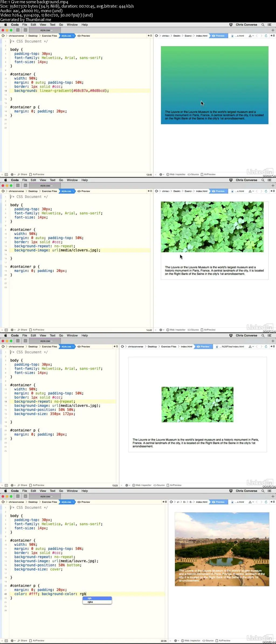Click Source under the centered clovers preview
Screen dimensions: 276x644
(x=159, y=485)
